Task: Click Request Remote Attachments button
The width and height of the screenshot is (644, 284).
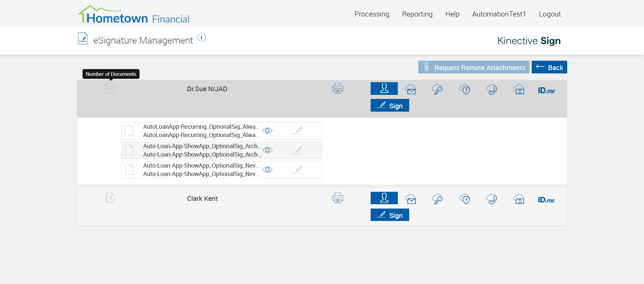Action: tap(474, 67)
